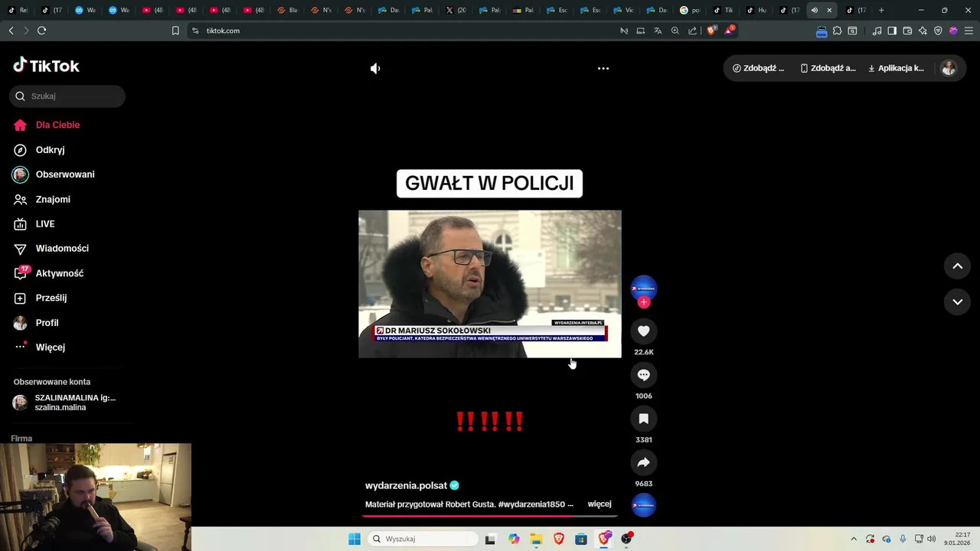Show hidden system tray icons
The height and width of the screenshot is (551, 980).
(x=854, y=539)
